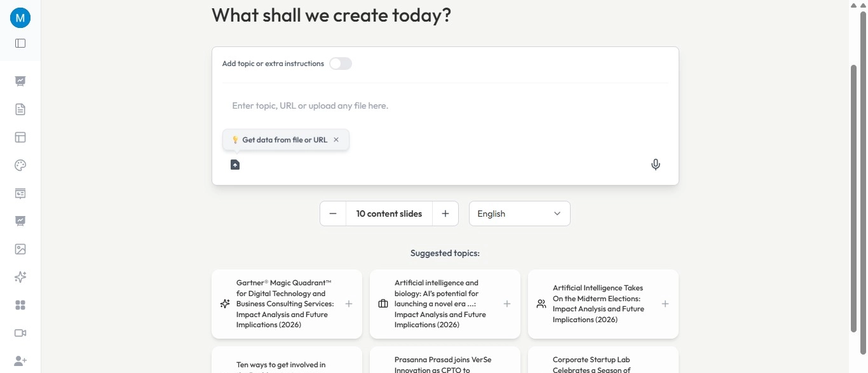The height and width of the screenshot is (373, 868).
Task: Open the document icon in sidebar
Action: click(x=20, y=109)
